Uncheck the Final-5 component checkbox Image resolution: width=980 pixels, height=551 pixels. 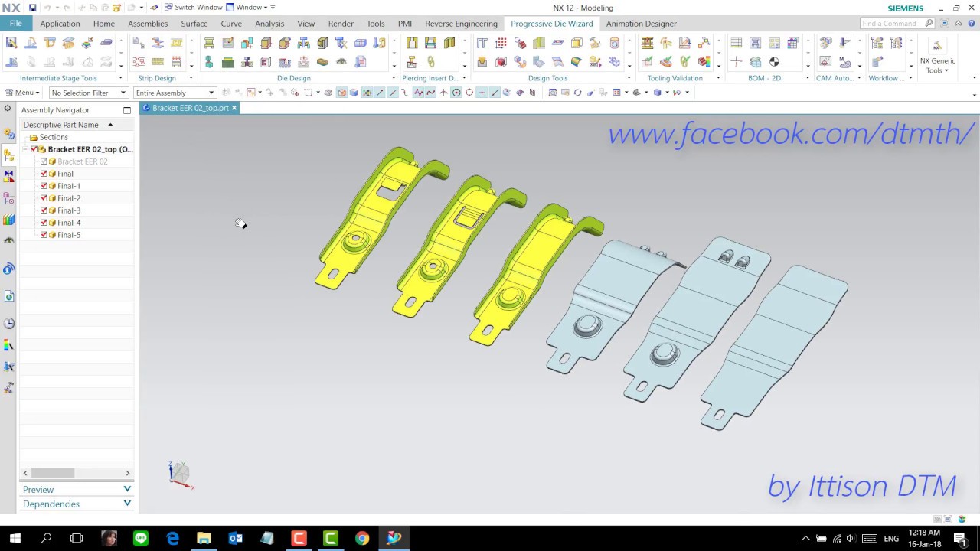coord(44,235)
